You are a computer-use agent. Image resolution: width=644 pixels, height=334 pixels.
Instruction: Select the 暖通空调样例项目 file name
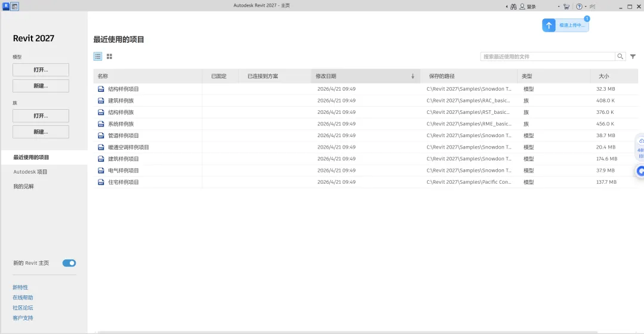pos(129,147)
